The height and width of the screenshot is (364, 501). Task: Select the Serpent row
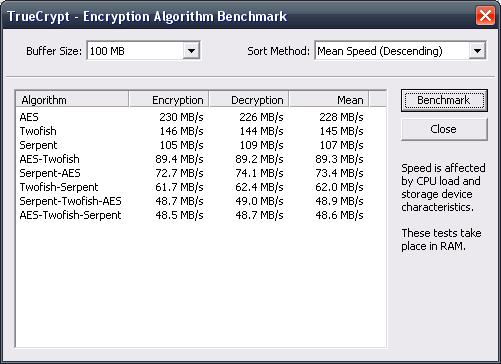coord(191,145)
